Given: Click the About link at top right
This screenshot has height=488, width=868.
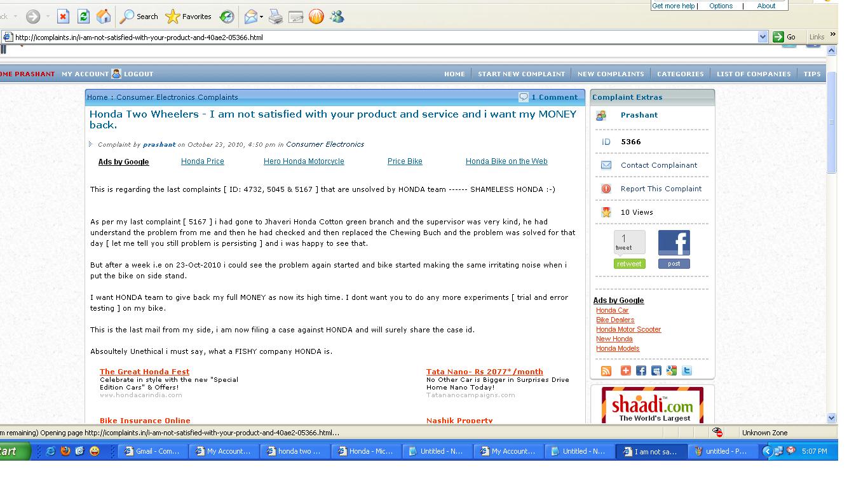Looking at the screenshot, I should [766, 6].
